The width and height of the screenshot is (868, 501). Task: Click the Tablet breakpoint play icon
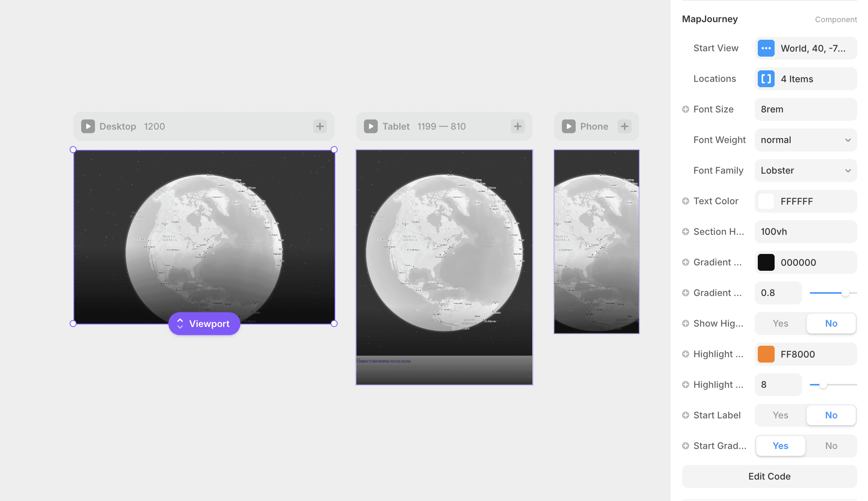pos(370,127)
